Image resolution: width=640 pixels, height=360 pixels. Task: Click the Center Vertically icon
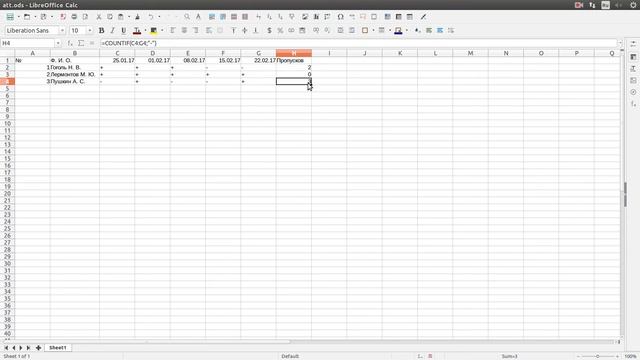pos(244,30)
